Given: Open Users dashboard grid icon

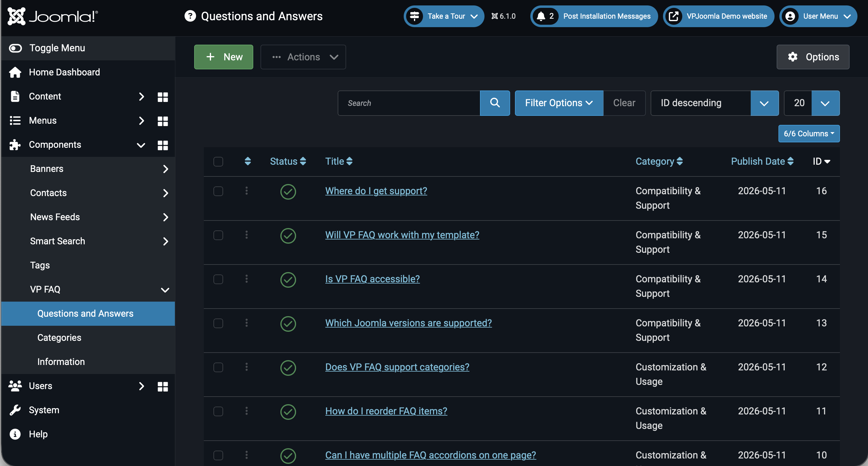Looking at the screenshot, I should pos(163,386).
